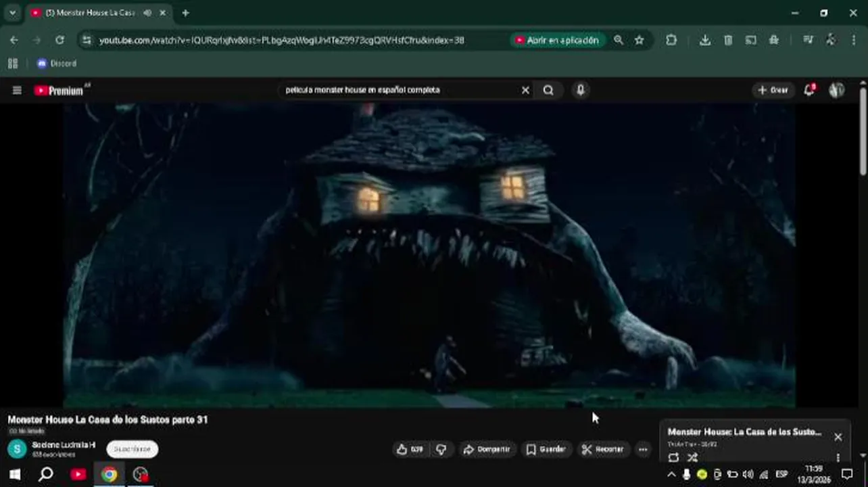Open the Chrome profile avatar
868x487 pixels.
(x=831, y=41)
